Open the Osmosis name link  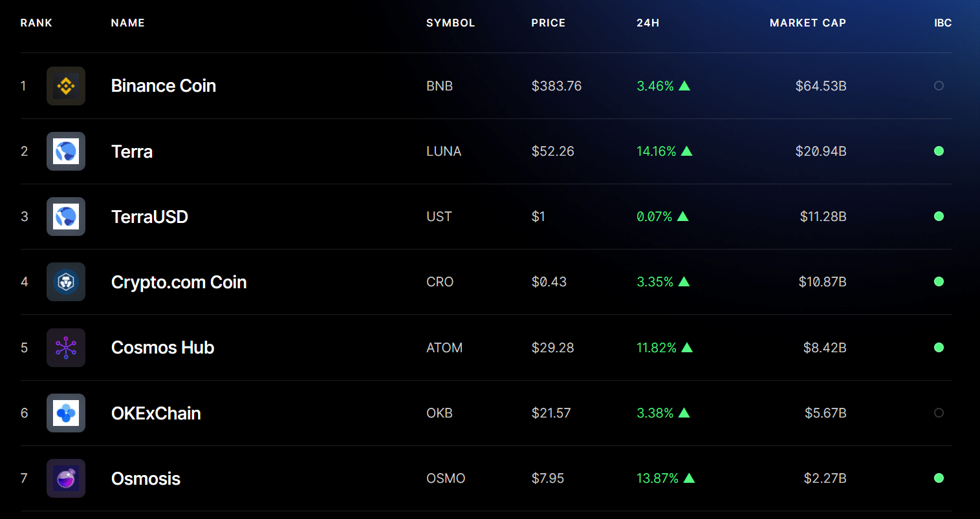146,478
